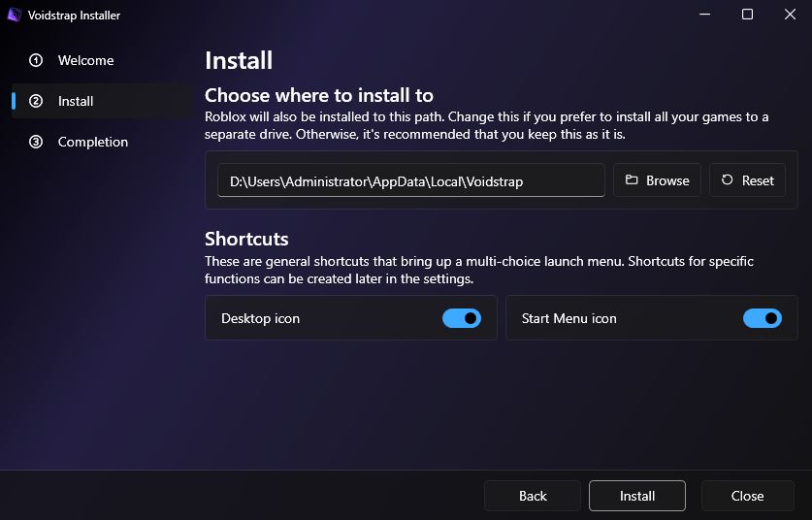Select the Install step in sidebar
Image resolution: width=812 pixels, height=520 pixels.
(x=102, y=101)
